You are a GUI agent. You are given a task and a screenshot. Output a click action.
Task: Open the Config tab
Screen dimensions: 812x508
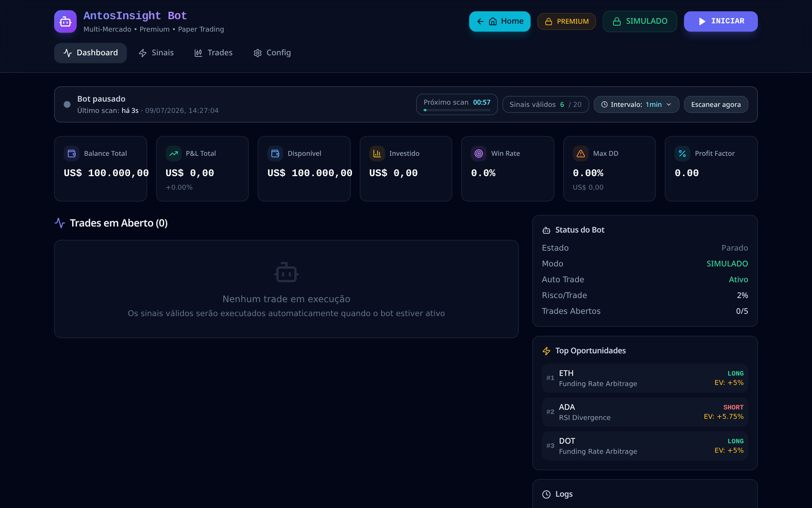tap(272, 53)
